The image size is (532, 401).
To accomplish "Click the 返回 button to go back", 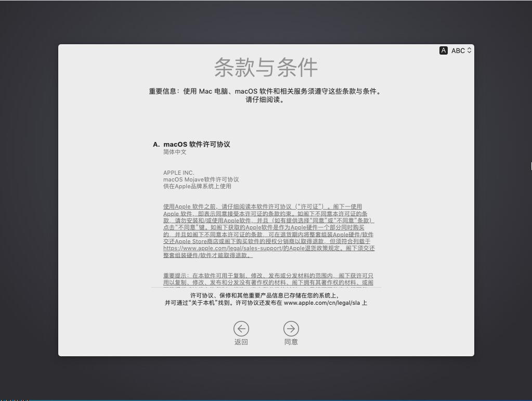I will (241, 333).
